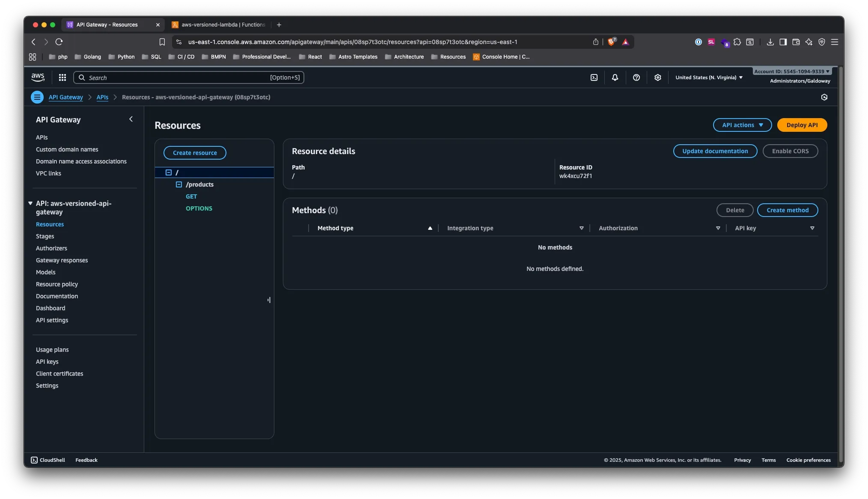Open the help panel question mark icon
The width and height of the screenshot is (868, 499).
(636, 77)
